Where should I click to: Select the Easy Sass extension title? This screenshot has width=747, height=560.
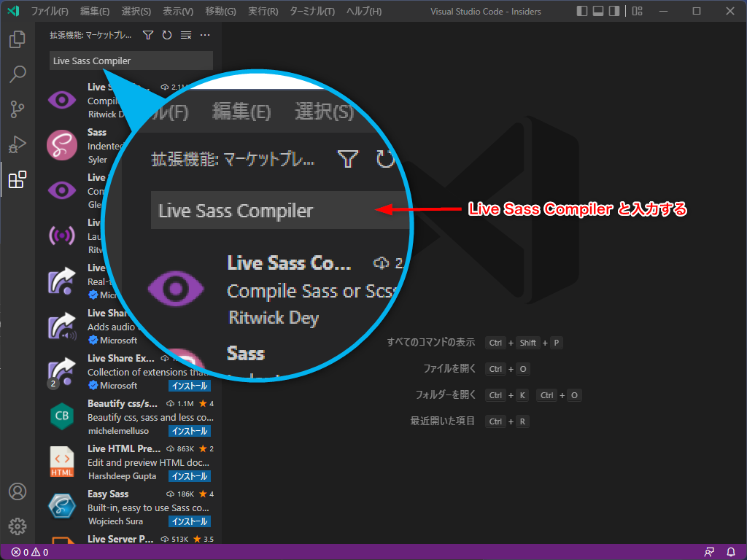[108, 494]
